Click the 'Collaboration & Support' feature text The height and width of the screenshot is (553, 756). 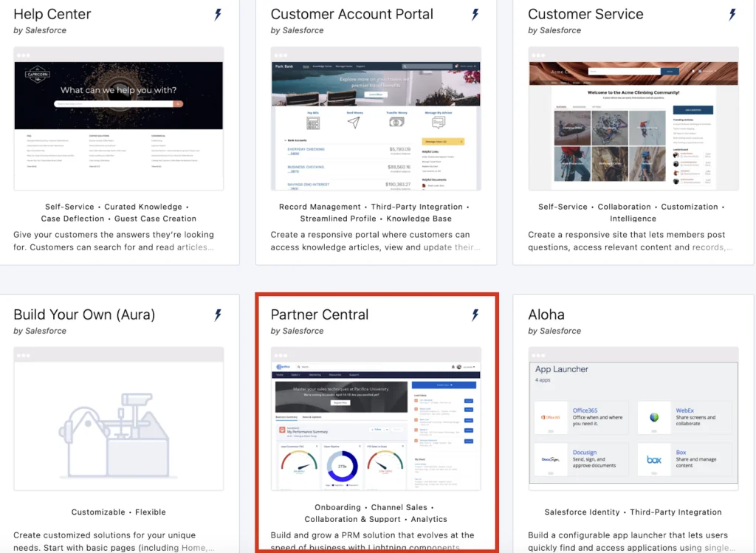click(x=352, y=519)
